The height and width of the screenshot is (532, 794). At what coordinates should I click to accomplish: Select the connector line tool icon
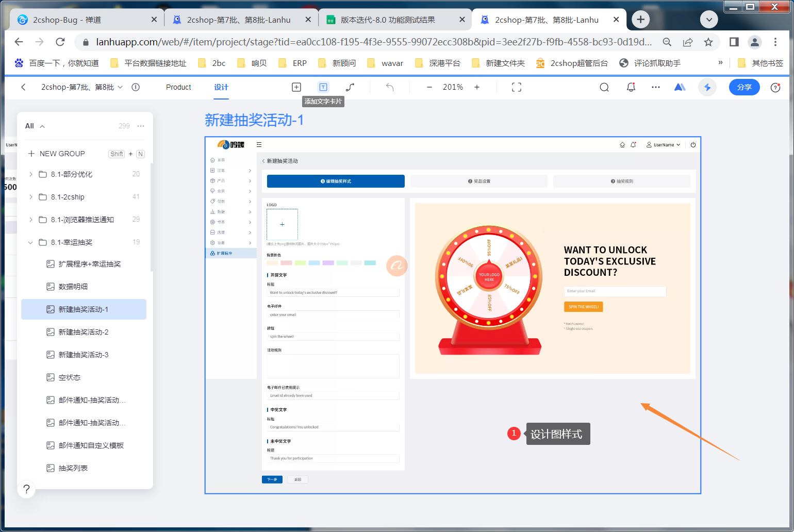[x=350, y=87]
